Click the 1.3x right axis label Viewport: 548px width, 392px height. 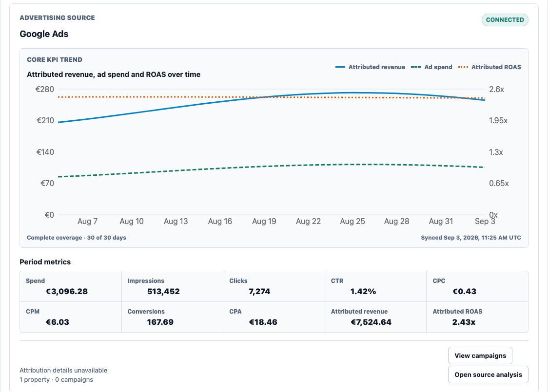(496, 152)
